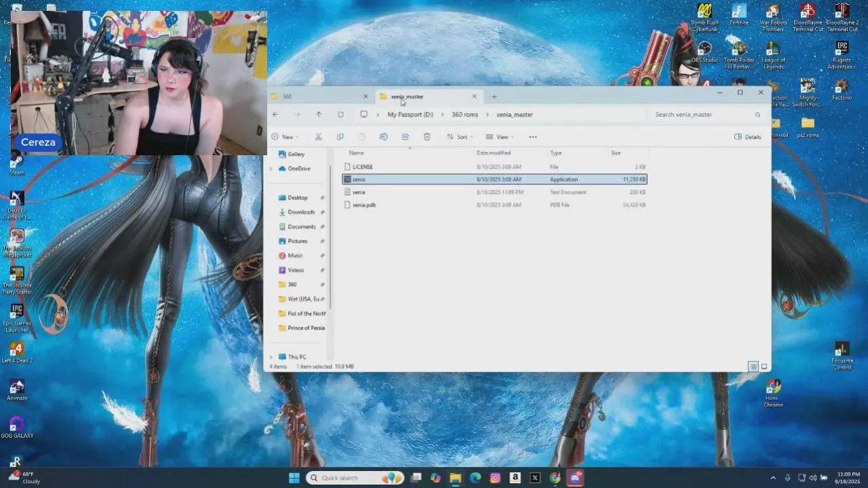
Task: Toggle the Details pane
Action: [748, 137]
